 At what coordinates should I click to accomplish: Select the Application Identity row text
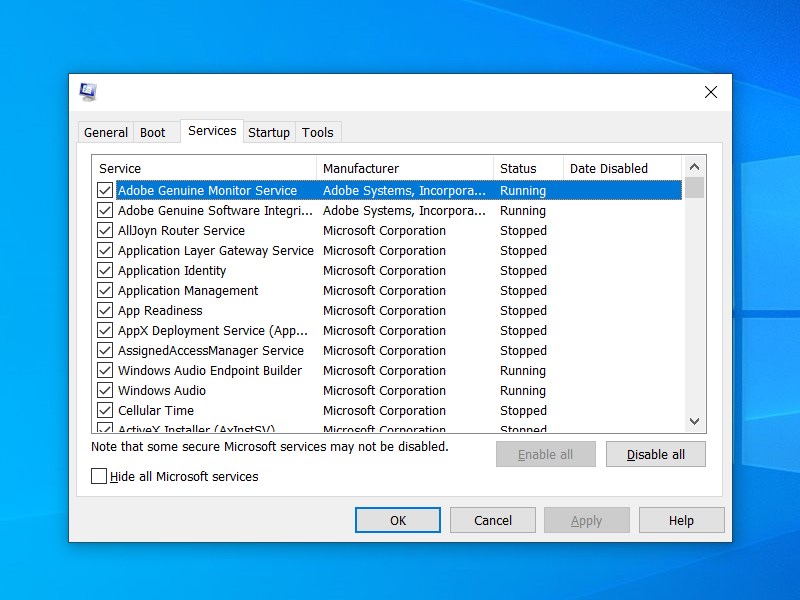pos(172,270)
